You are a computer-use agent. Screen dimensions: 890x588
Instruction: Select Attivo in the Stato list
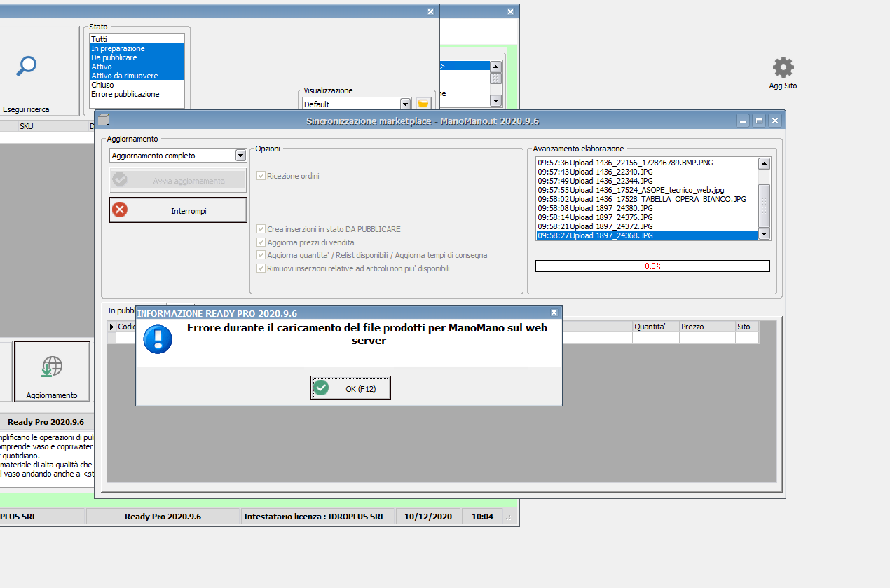click(x=137, y=67)
